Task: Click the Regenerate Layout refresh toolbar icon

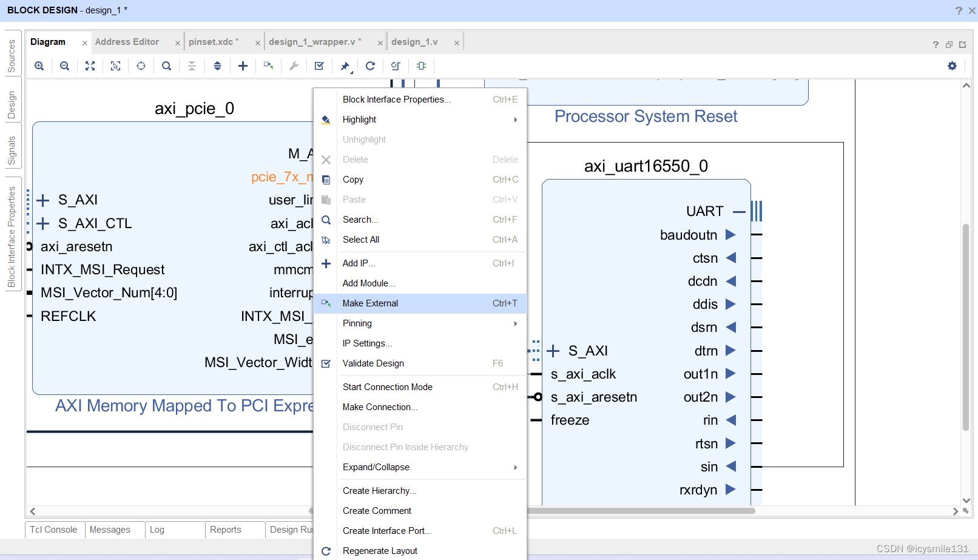Action: (371, 66)
